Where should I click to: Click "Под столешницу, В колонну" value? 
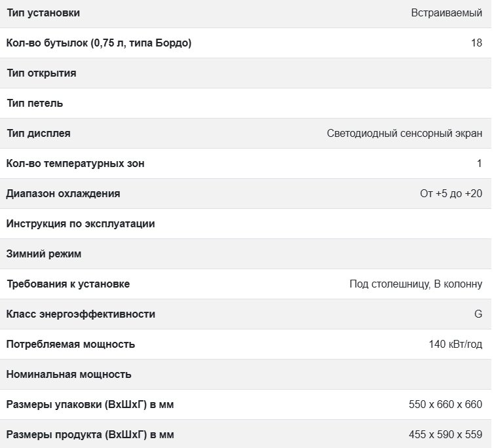tap(415, 284)
